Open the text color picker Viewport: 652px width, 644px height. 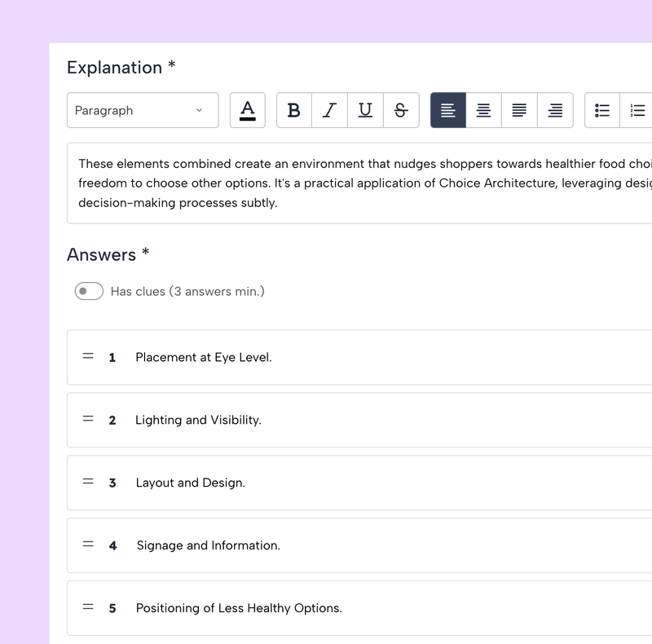(x=248, y=111)
